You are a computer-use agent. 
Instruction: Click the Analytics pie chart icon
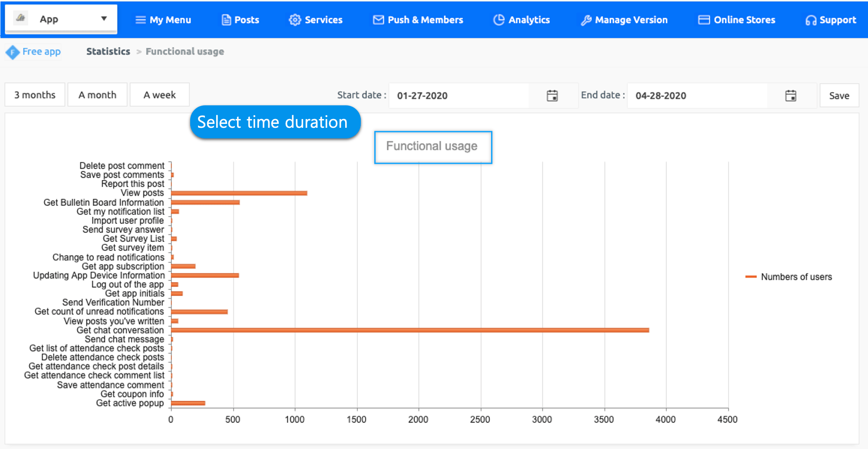coord(499,20)
